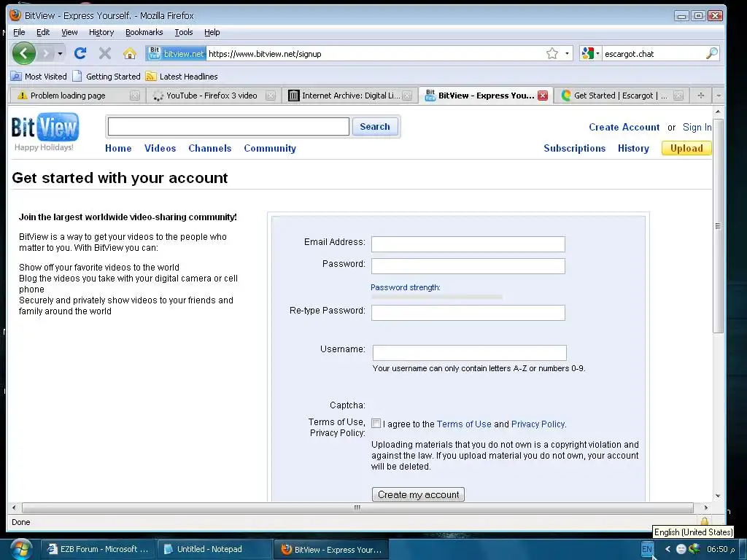Reload the current page
The image size is (747, 560).
click(x=80, y=53)
